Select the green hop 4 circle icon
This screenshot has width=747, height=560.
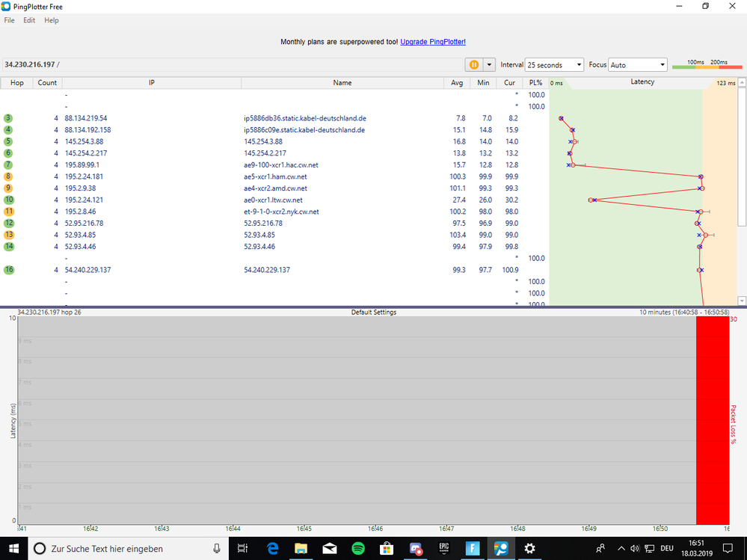8,130
